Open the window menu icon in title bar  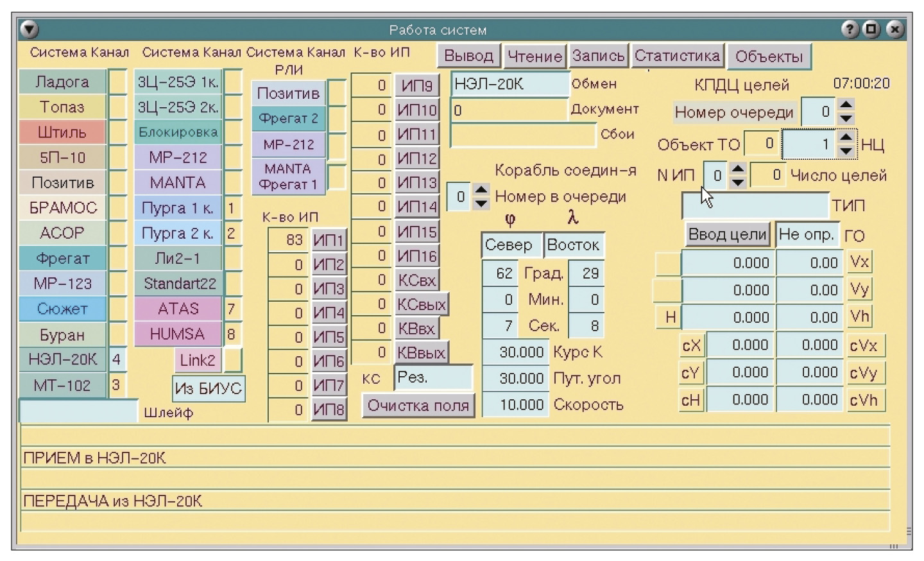tap(30, 30)
